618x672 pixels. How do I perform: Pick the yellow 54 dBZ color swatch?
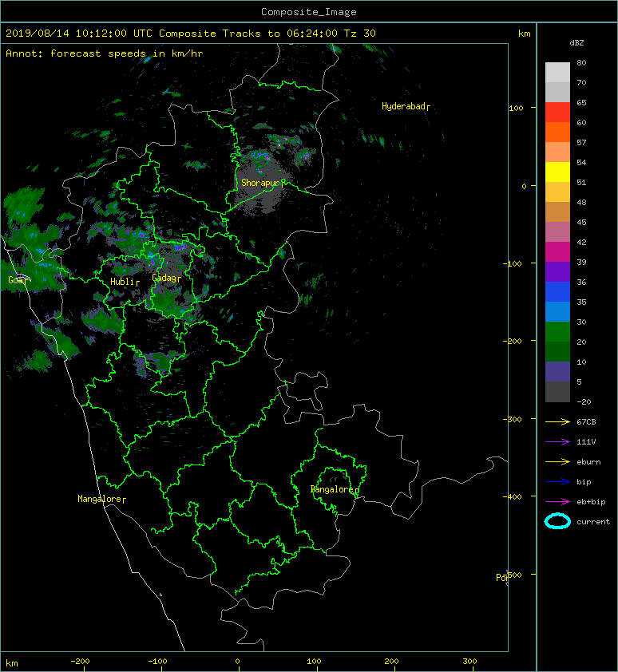point(557,172)
